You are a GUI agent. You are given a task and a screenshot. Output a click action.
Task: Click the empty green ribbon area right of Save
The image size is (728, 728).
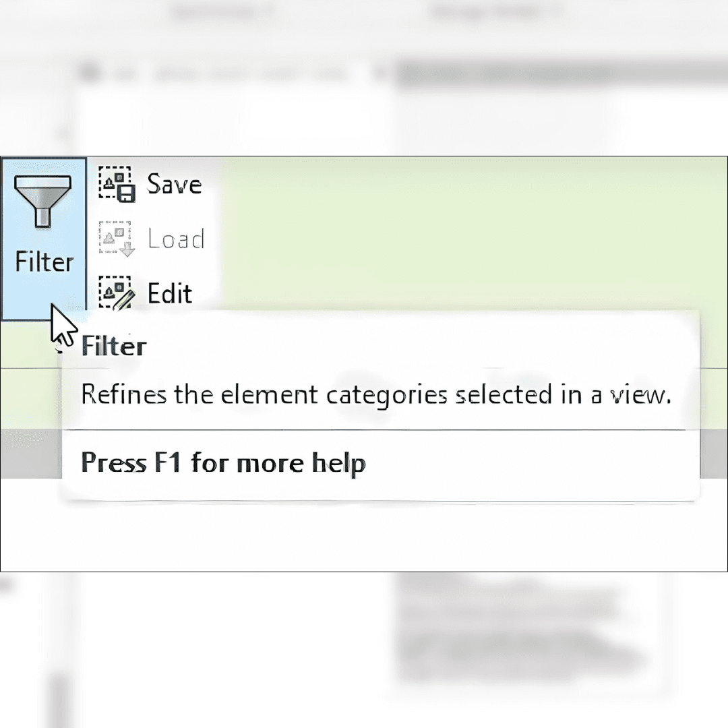pos(458,229)
